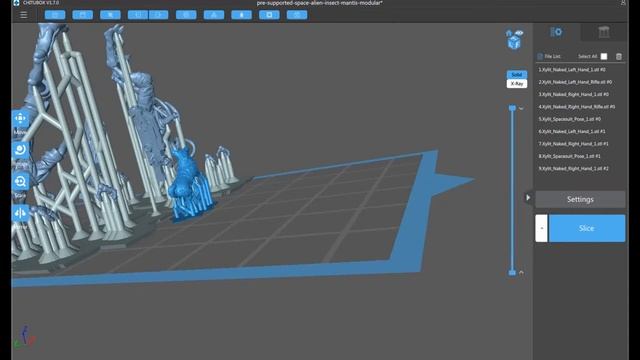This screenshot has height=360, width=640.
Task: Click the toolbar icon showing a square
Action: coord(269,15)
